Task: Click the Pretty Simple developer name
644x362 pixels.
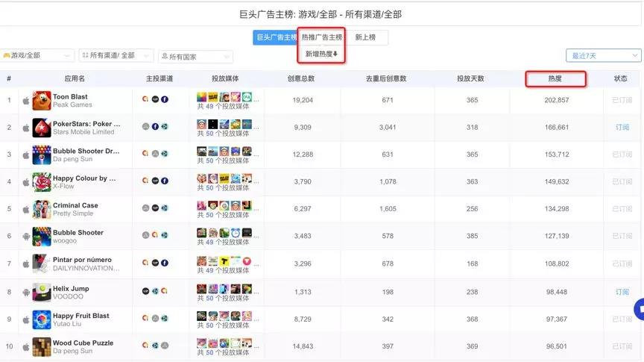Action: point(73,213)
